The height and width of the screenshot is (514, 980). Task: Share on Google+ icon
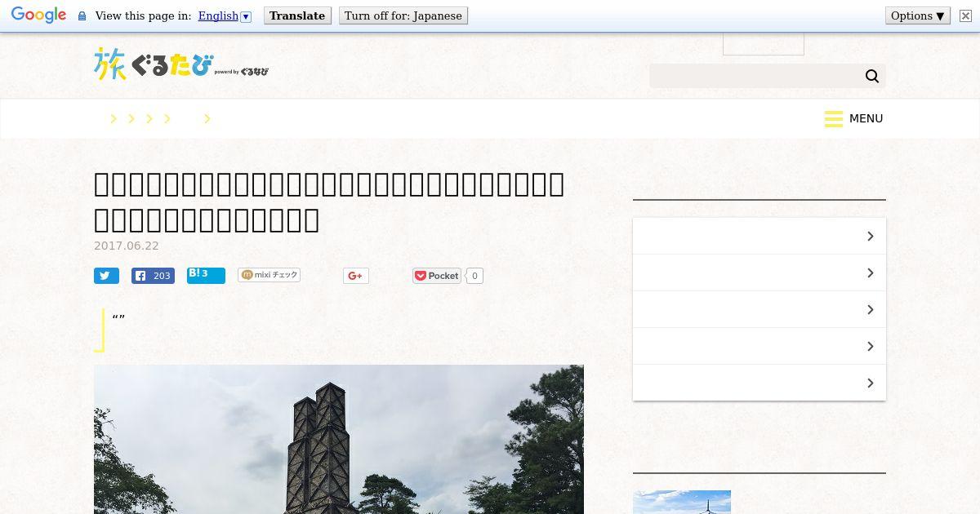coord(355,276)
